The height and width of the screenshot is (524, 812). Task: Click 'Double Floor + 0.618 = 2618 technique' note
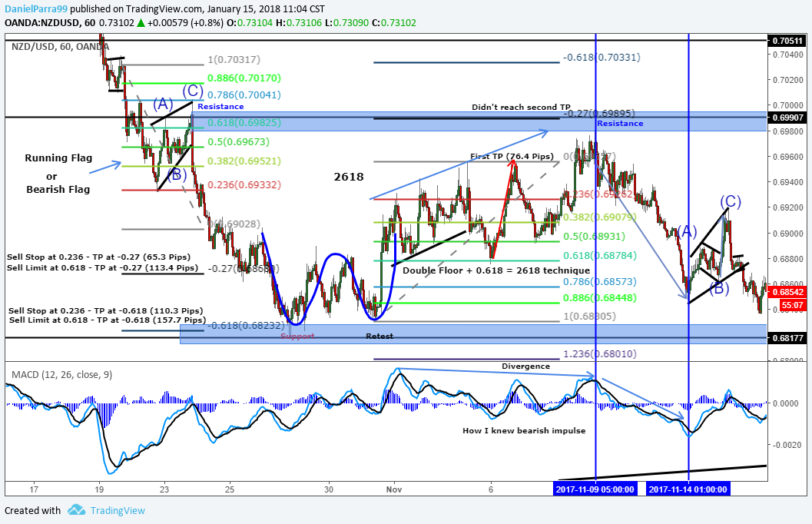pos(496,270)
